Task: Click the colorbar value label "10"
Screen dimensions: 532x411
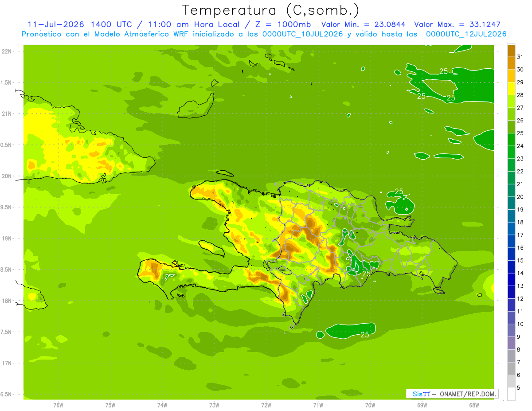Action: point(520,324)
